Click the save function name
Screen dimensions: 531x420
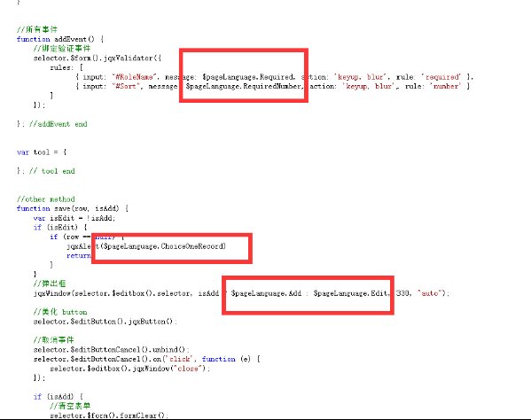(x=62, y=208)
